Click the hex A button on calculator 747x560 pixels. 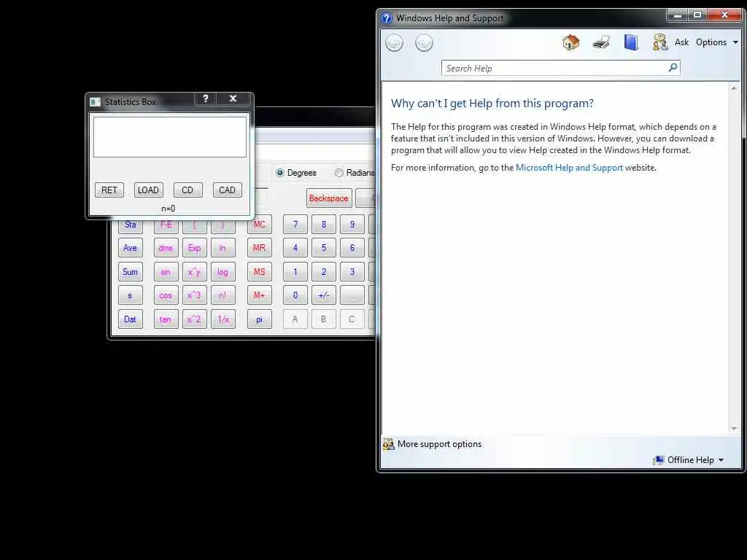click(x=295, y=319)
